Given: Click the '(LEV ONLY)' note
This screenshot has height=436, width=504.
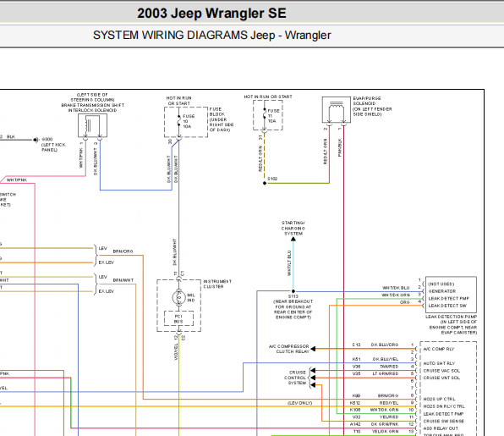Looking at the screenshot, I should coord(300,403).
